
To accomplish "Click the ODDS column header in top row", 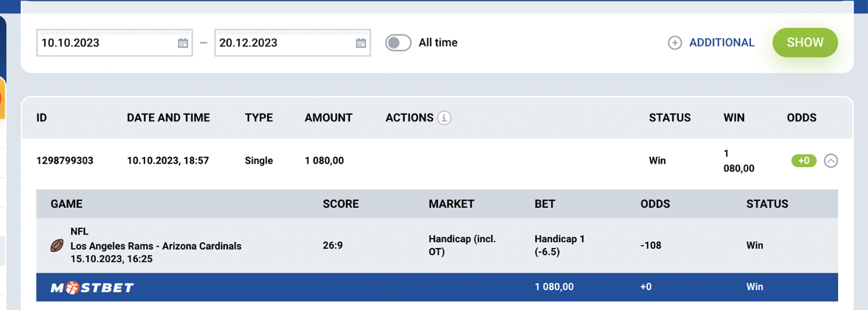I will coord(801,118).
